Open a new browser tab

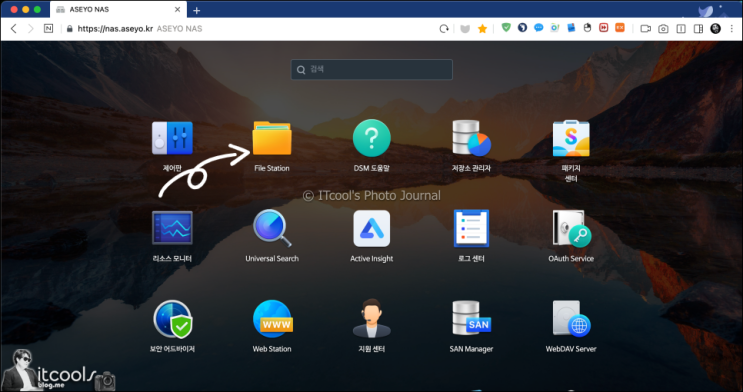[196, 10]
